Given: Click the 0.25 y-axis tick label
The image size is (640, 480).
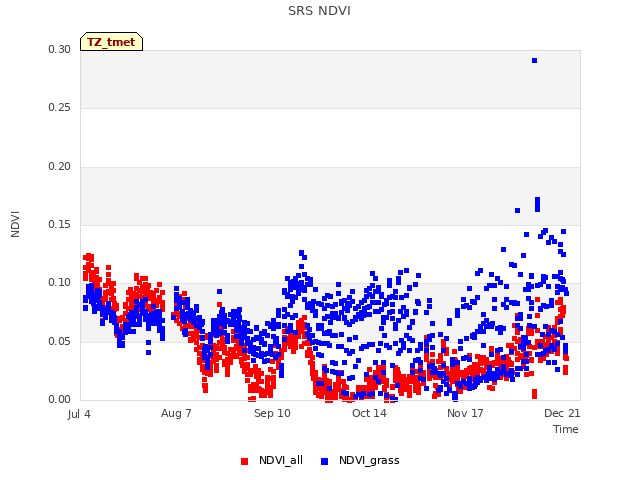Looking at the screenshot, I should click(60, 107).
